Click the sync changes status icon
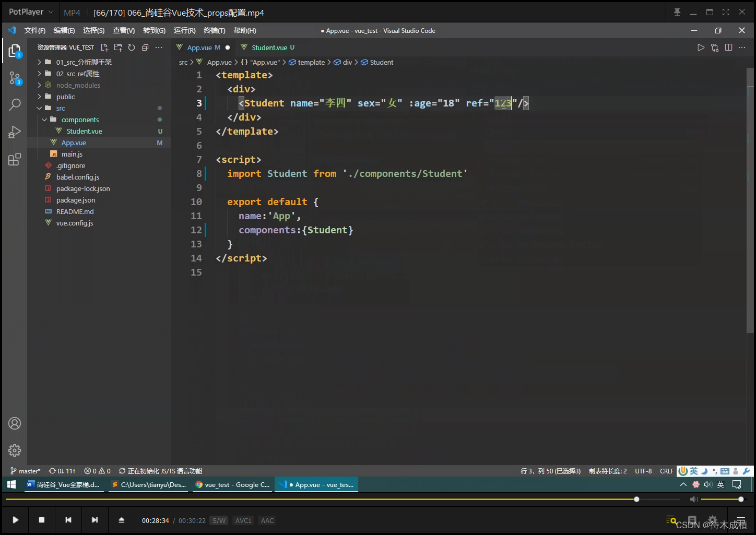756x535 pixels. [x=62, y=471]
